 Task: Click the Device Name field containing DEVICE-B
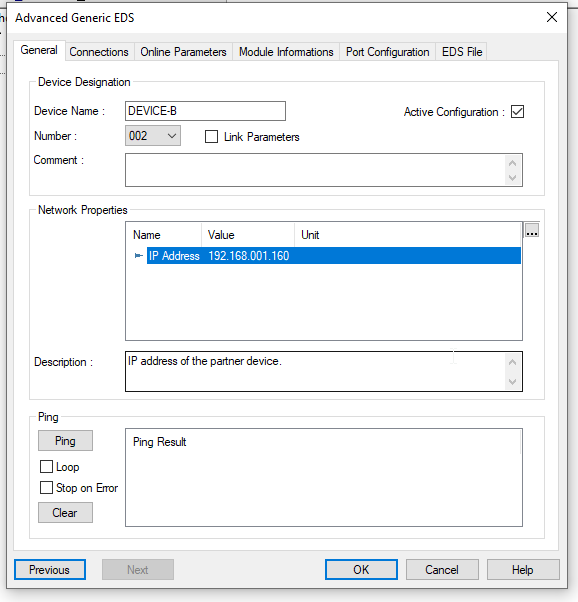tap(205, 111)
